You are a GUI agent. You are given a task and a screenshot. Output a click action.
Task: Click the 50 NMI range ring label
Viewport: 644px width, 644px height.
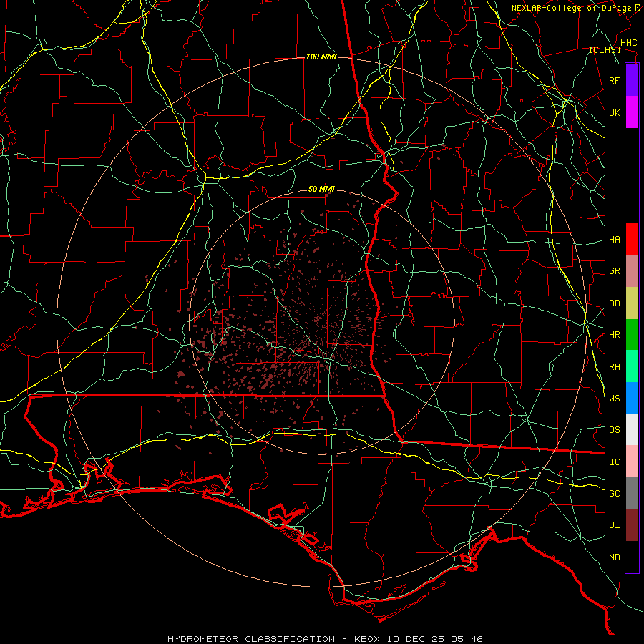point(321,189)
